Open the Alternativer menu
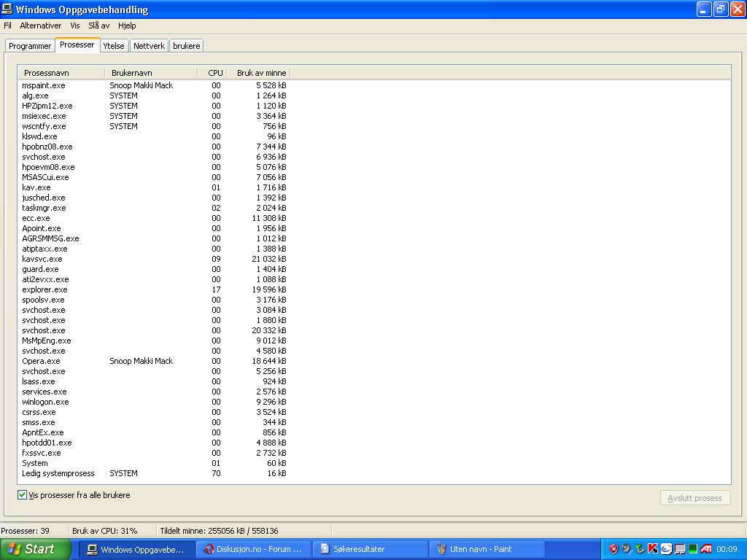 (41, 26)
